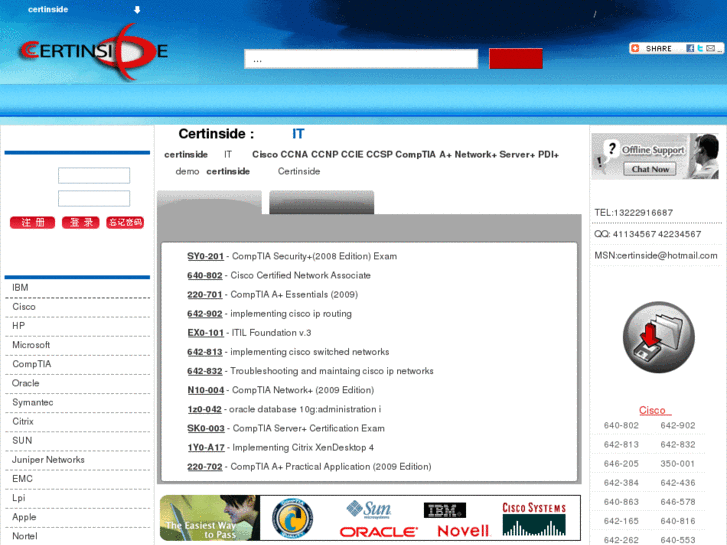Click the IBM logo in banner
727x545 pixels.
pyautogui.click(x=445, y=510)
